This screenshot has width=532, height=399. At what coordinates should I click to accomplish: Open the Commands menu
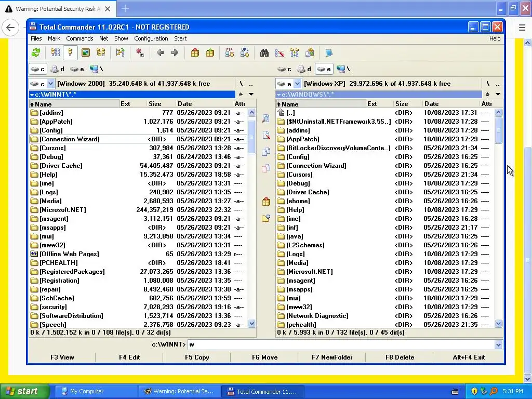(x=79, y=38)
